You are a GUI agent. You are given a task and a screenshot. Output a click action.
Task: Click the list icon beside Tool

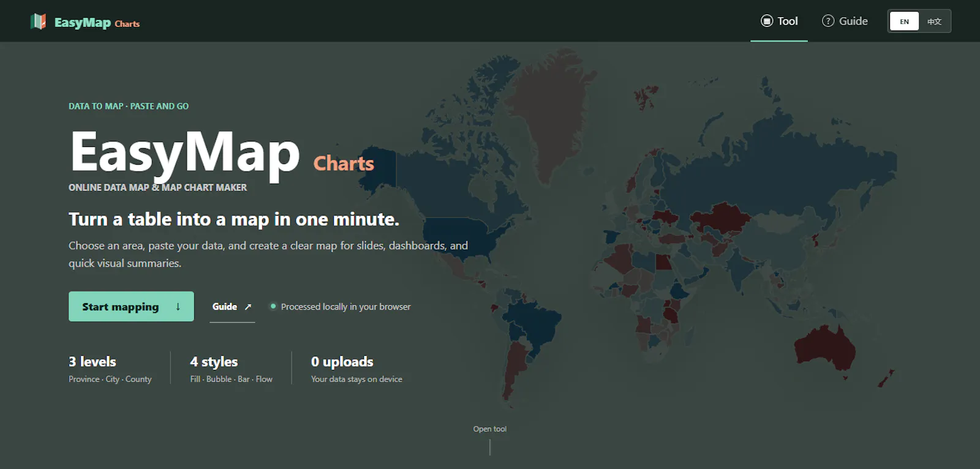767,21
